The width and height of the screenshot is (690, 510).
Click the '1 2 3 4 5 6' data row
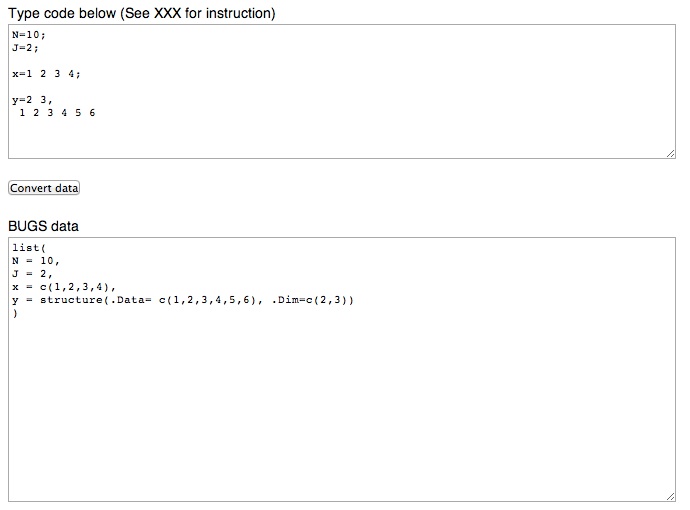tap(58, 113)
